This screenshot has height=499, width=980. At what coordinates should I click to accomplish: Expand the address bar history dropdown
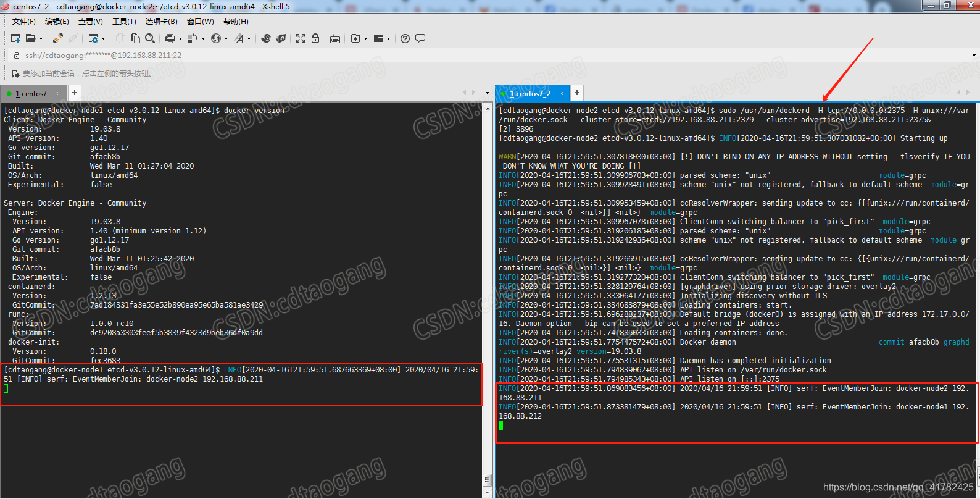tap(974, 56)
